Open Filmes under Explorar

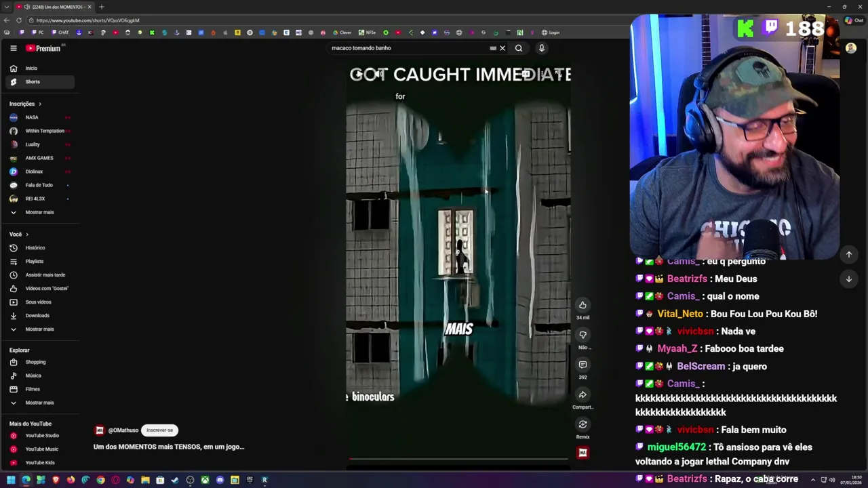pyautogui.click(x=39, y=389)
